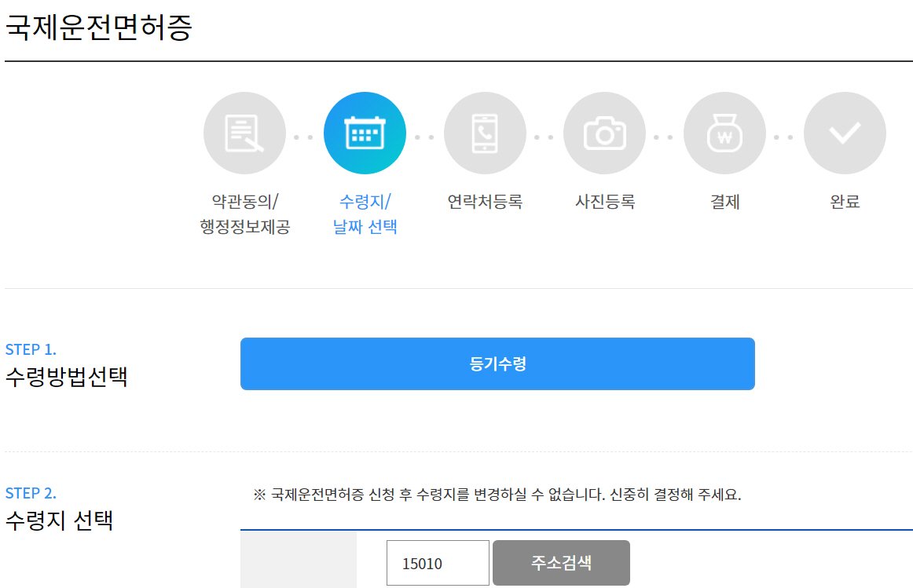Click the 약관동의/행정정보제공 step label
Image resolution: width=913 pixels, height=588 pixels.
point(244,215)
